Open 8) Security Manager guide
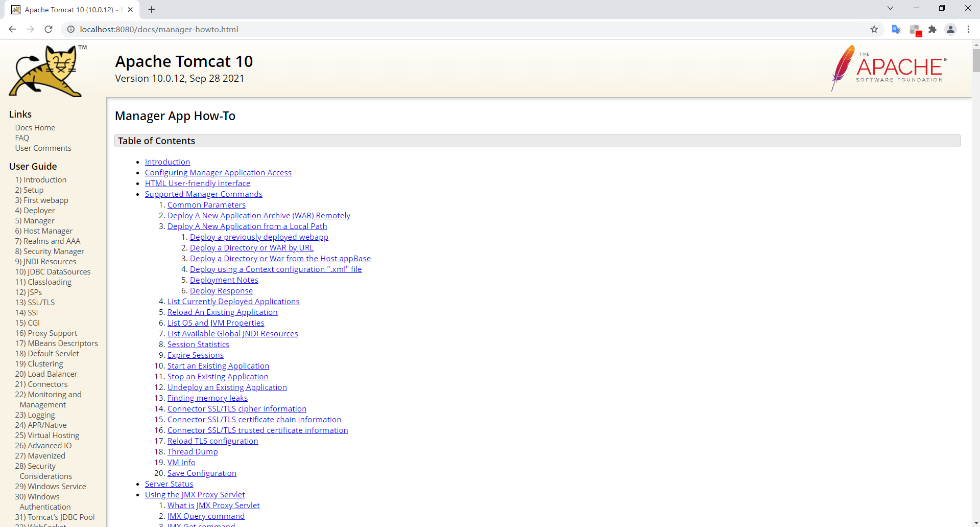The image size is (980, 527). (50, 251)
